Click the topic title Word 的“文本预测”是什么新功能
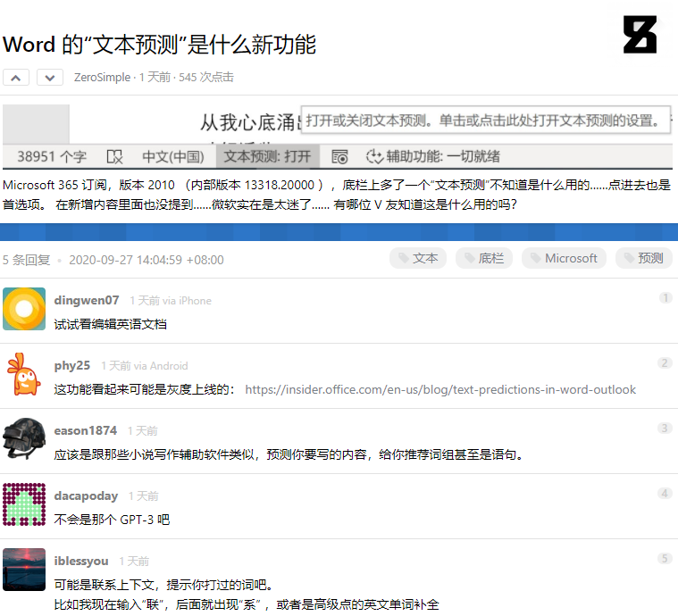This screenshot has height=616, width=678. [159, 45]
